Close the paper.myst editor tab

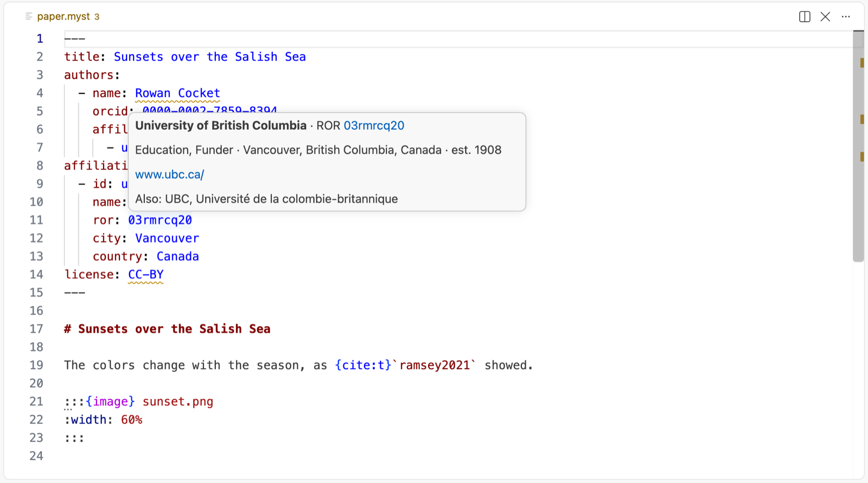click(x=825, y=17)
